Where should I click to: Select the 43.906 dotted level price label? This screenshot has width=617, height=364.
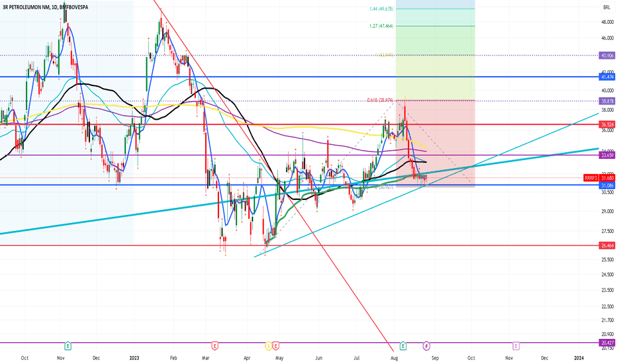(606, 56)
